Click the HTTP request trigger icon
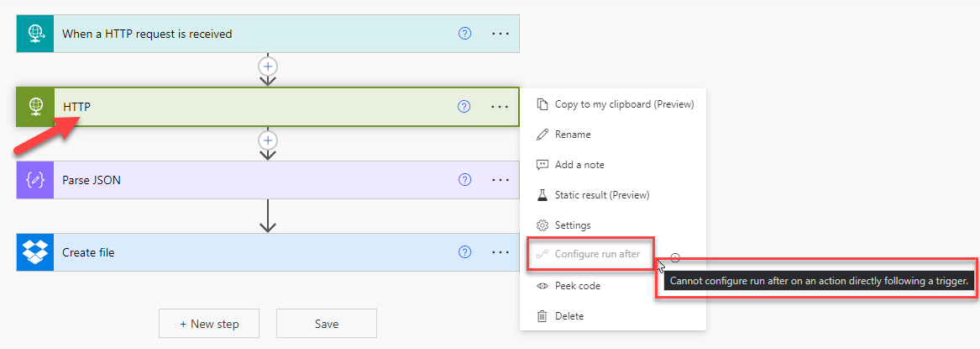This screenshot has width=980, height=349. click(34, 34)
